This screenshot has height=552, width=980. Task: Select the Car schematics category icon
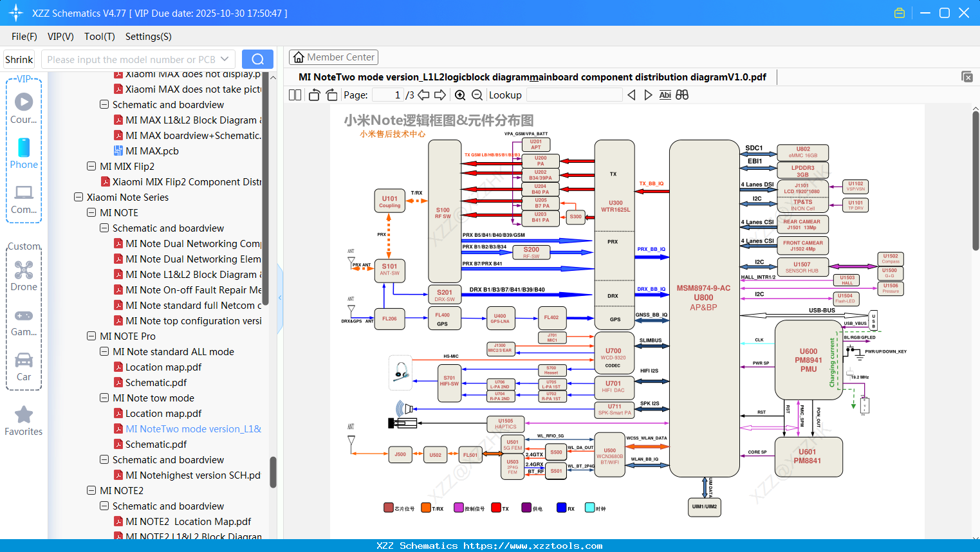pos(24,360)
